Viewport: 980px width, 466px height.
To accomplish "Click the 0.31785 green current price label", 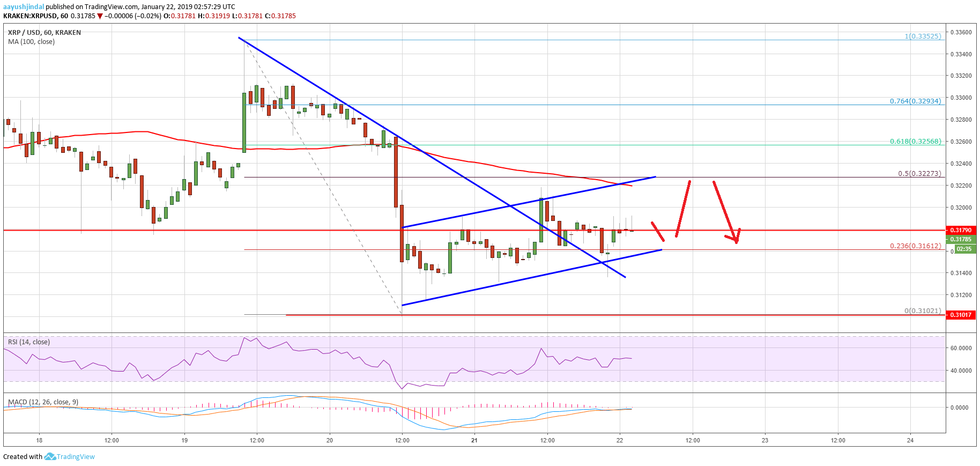I will (x=961, y=239).
